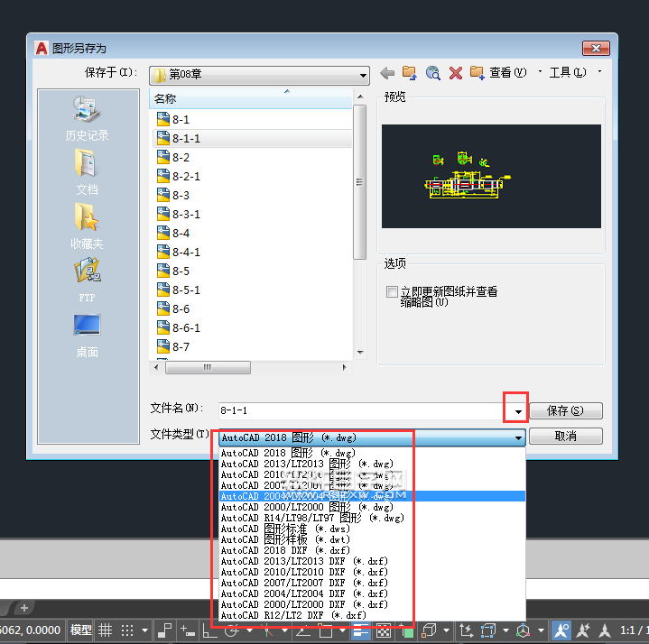Image resolution: width=649 pixels, height=644 pixels.
Task: Open the 保存于 folder combo box
Action: [x=260, y=75]
